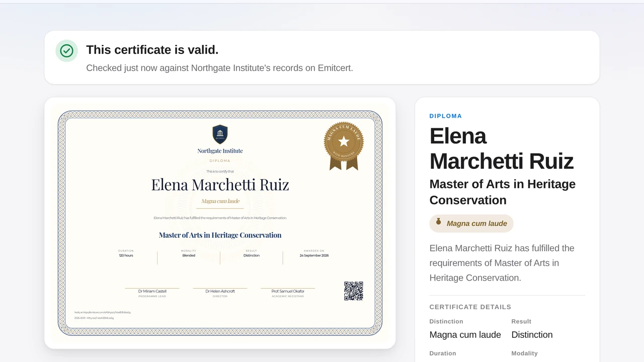Screen dimensions: 644x362
Task: Click the green valid checkmark icon
Action: 66,51
